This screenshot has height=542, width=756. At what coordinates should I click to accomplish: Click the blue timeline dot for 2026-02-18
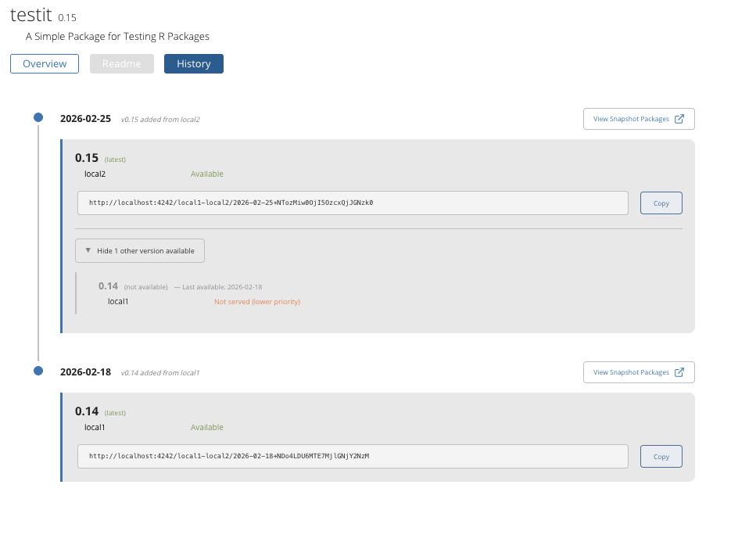tap(38, 371)
